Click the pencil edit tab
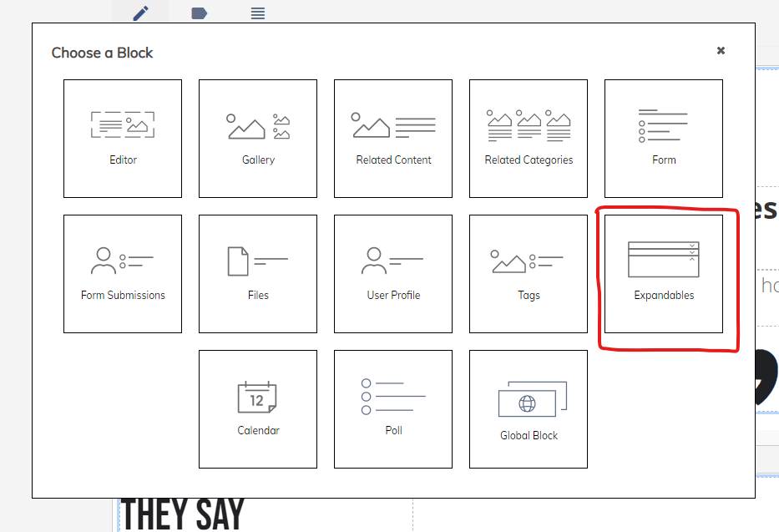This screenshot has height=532, width=779. coord(140,13)
